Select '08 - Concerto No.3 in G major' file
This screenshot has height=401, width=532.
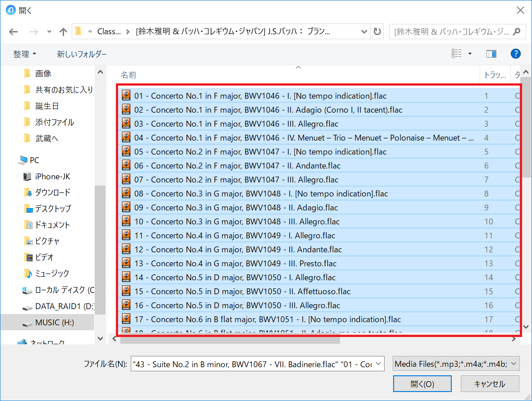point(319,194)
